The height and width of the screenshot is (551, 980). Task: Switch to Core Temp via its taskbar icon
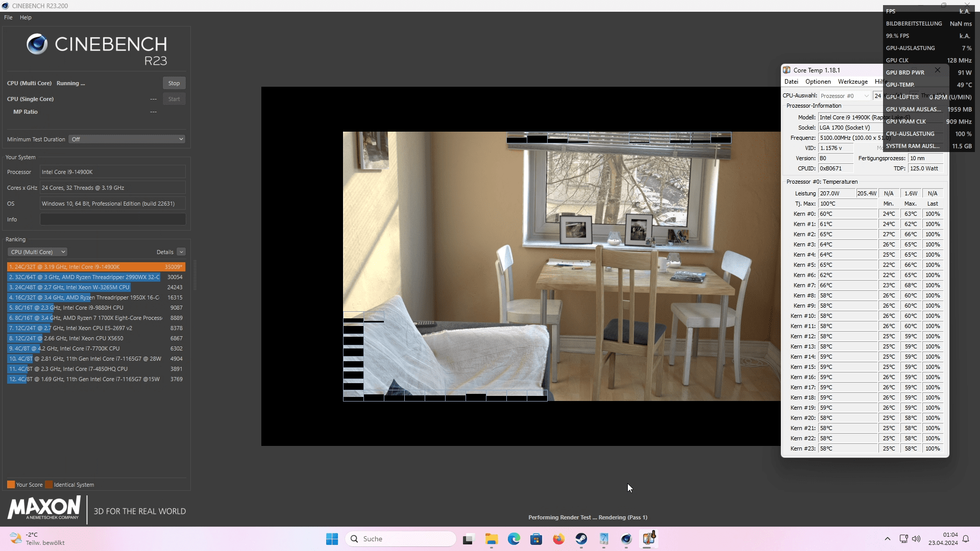[x=649, y=538]
